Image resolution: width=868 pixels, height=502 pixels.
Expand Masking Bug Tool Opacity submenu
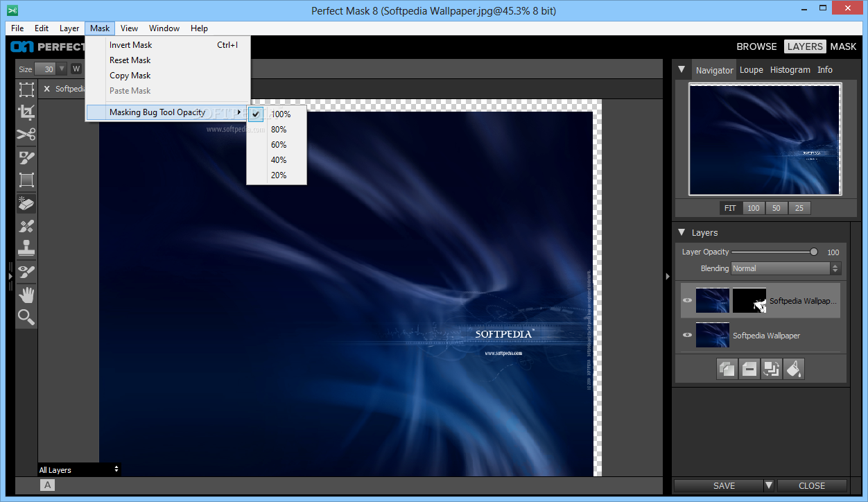coord(168,112)
